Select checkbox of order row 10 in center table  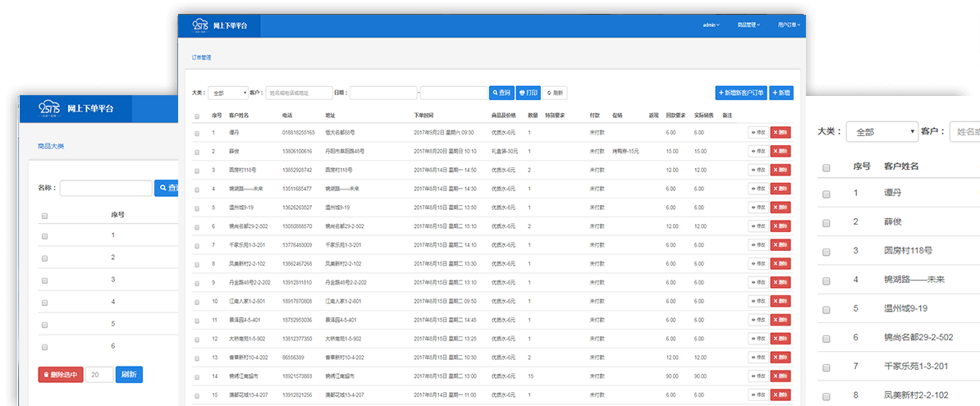(x=198, y=302)
